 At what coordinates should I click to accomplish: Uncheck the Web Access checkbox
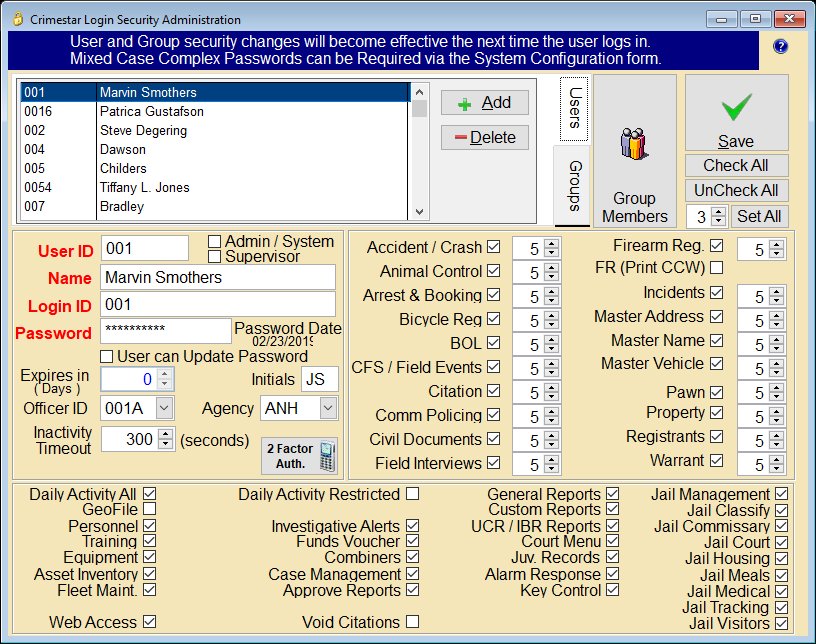point(149,622)
